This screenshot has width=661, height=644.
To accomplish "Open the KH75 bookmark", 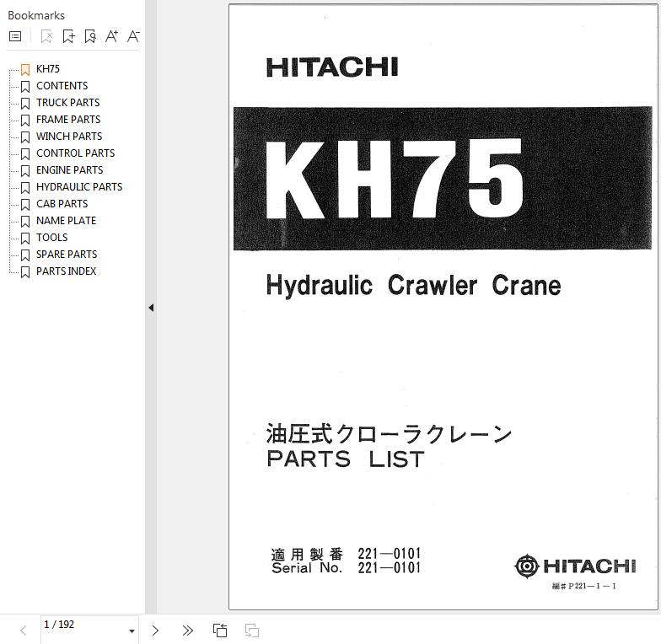I will pyautogui.click(x=47, y=69).
